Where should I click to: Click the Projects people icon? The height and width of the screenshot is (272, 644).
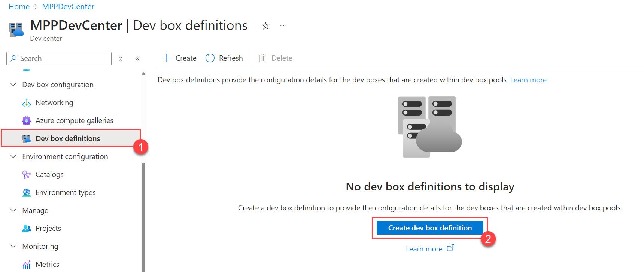27,228
